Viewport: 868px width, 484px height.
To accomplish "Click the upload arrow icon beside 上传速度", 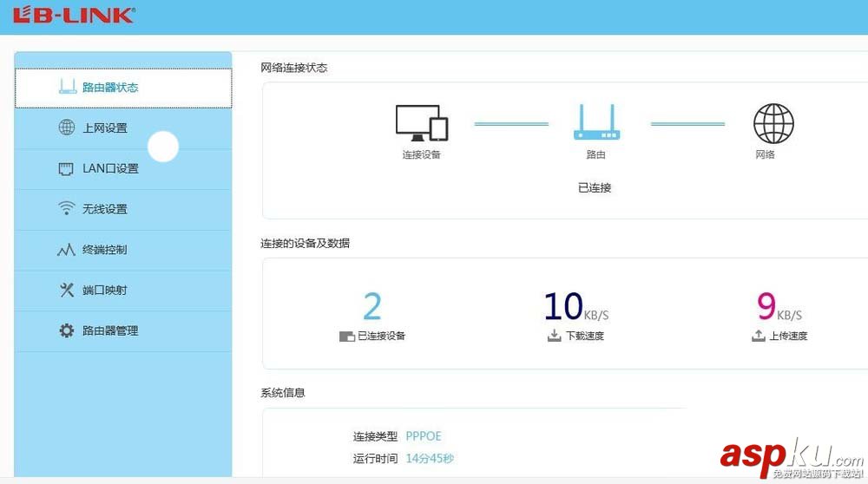I will 759,335.
